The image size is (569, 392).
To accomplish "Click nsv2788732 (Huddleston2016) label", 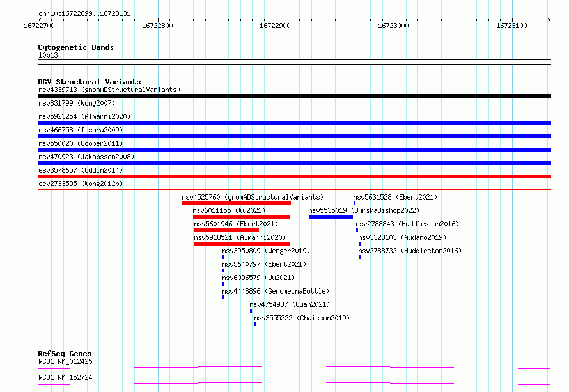I will [x=410, y=251].
